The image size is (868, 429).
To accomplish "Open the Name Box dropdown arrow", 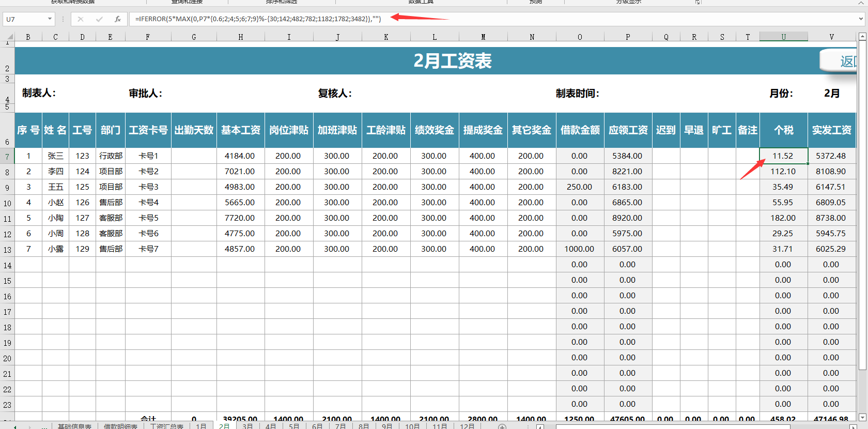I will tap(50, 19).
